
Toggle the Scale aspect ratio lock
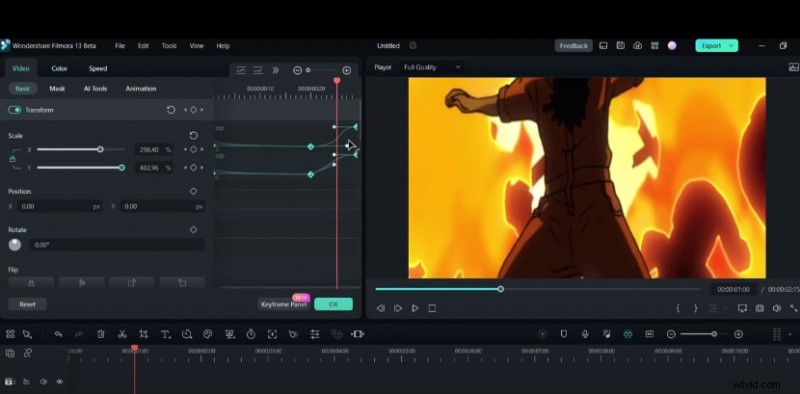12,159
